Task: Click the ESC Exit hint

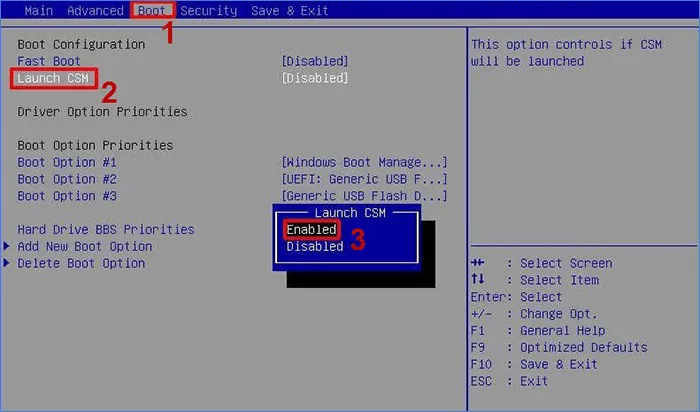Action: click(509, 382)
